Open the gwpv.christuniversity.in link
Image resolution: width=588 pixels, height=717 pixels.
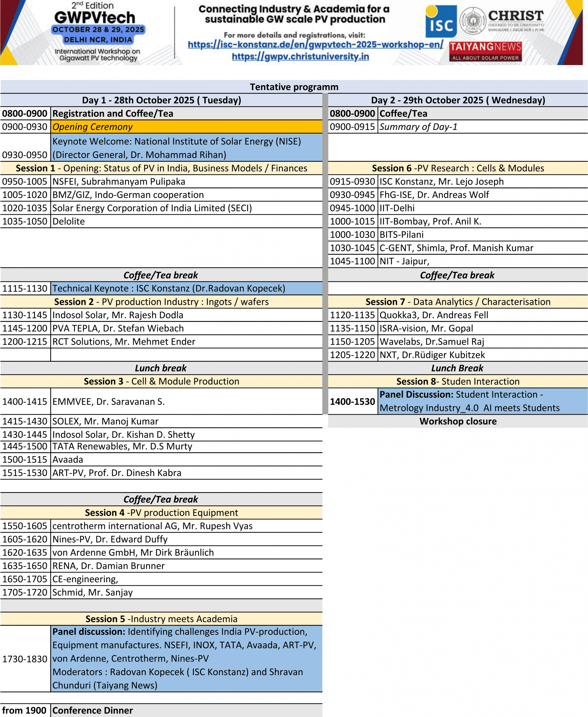coord(300,57)
